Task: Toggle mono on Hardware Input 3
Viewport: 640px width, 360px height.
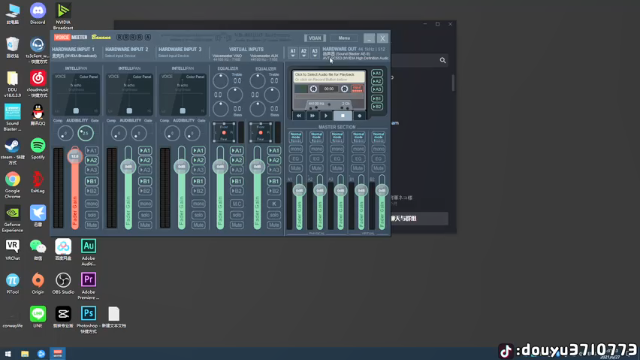Action: pyautogui.click(x=198, y=203)
